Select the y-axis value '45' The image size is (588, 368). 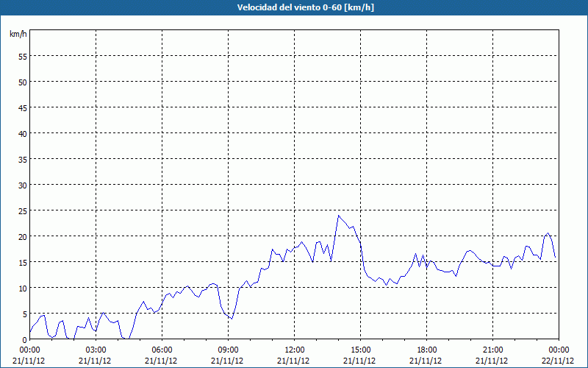(23, 107)
